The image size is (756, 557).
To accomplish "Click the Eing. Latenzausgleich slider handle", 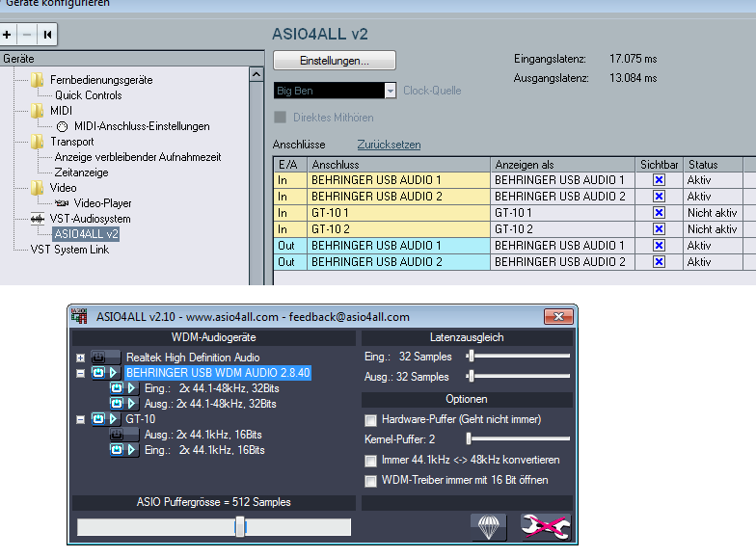I will [471, 357].
